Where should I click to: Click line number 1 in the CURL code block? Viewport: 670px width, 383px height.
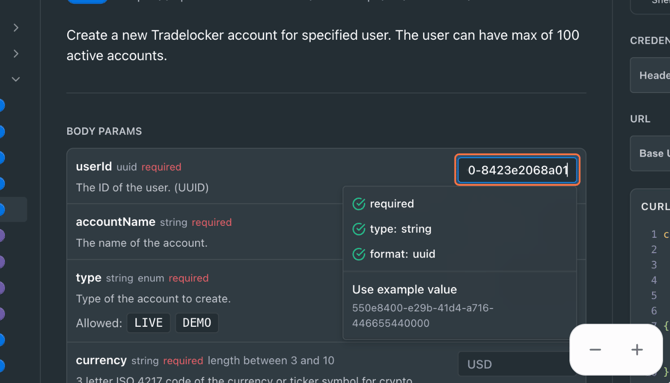point(654,234)
